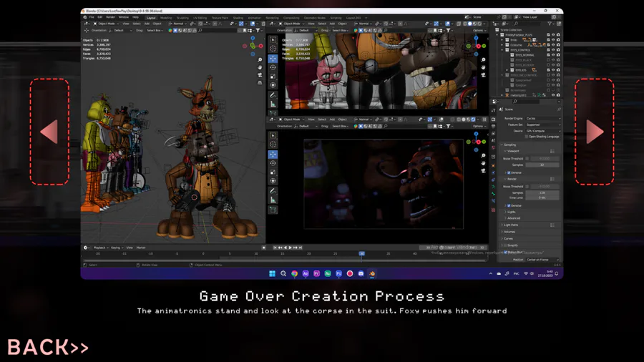Open the Object properties tab
Viewport: 644px width, 362px height.
(x=493, y=165)
